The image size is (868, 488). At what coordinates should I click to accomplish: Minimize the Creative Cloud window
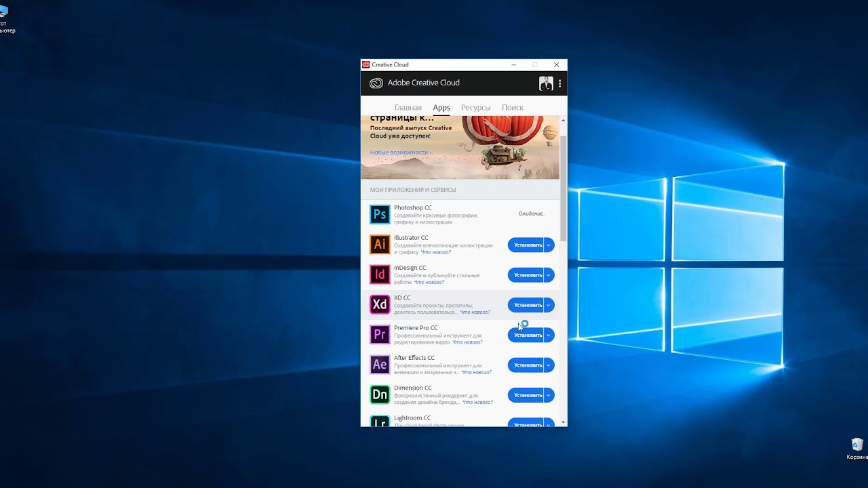point(513,65)
